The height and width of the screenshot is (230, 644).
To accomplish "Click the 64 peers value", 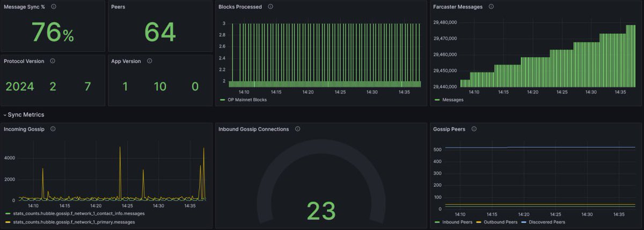I will pos(160,32).
